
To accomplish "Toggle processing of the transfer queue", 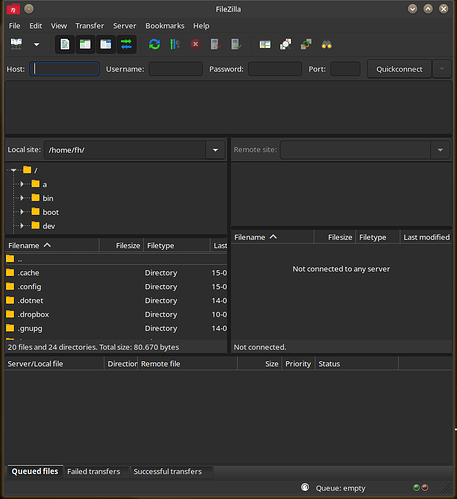I will 175,44.
